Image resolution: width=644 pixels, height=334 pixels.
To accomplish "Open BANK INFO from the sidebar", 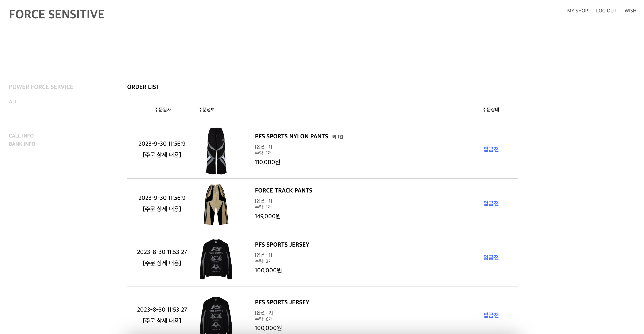I will click(x=22, y=144).
